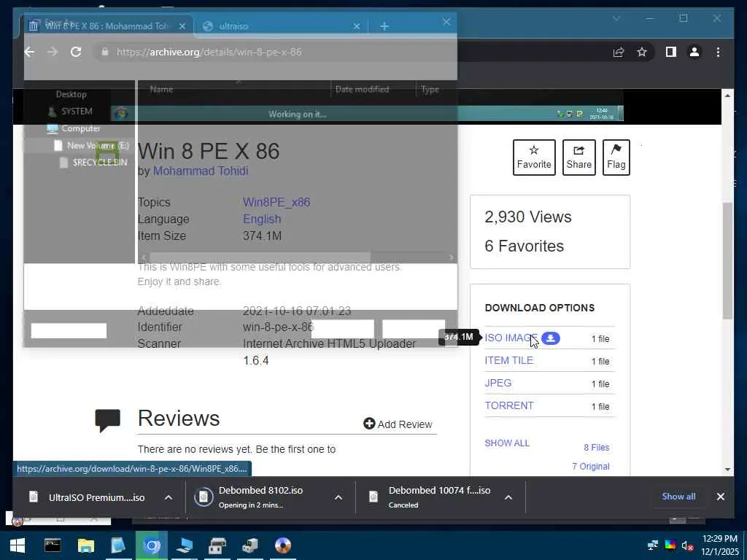Click the Share button on page
This screenshot has height=560, width=747.
[578, 157]
